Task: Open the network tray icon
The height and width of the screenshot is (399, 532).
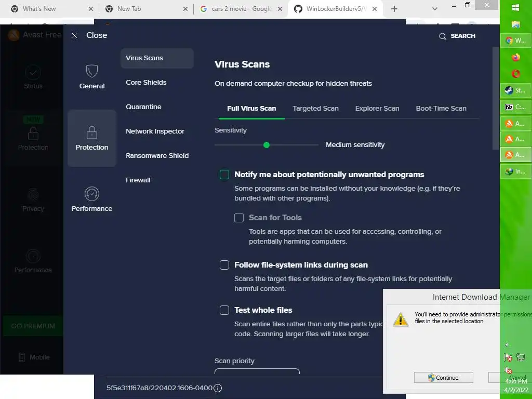Action: point(521,357)
